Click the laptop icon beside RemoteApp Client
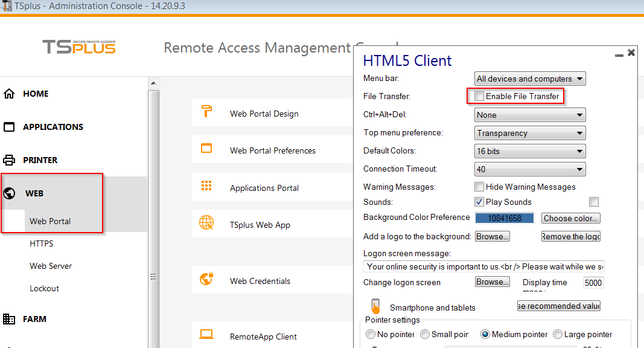644x348 pixels. click(206, 334)
